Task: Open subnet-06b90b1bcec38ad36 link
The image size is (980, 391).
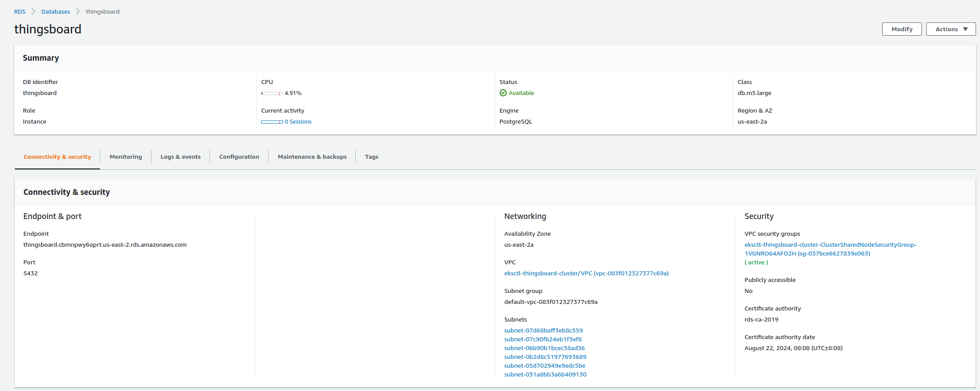Action: [x=545, y=348]
